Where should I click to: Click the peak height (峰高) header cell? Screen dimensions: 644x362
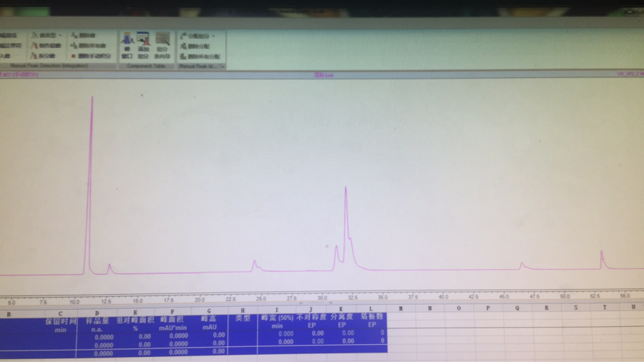pyautogui.click(x=209, y=319)
